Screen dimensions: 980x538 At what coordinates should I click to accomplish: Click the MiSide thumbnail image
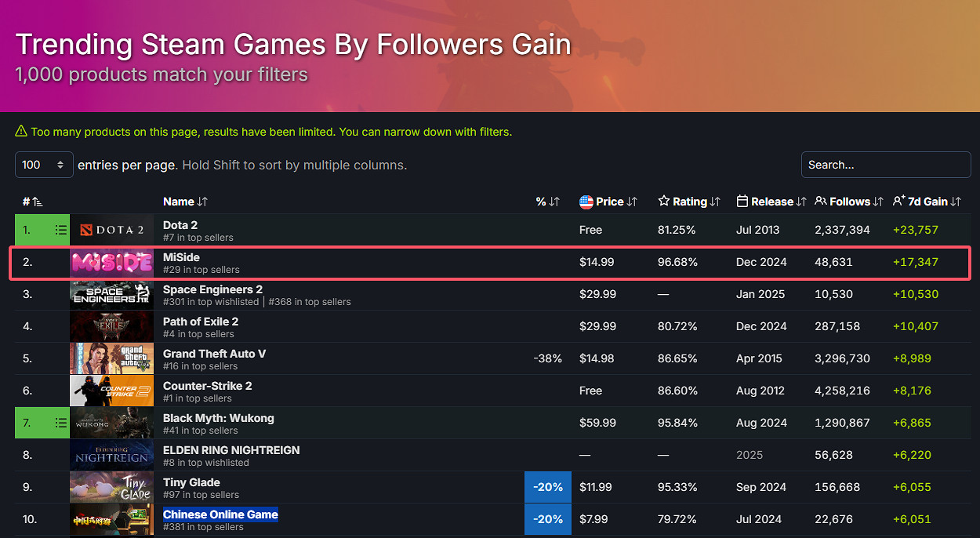[x=111, y=262]
